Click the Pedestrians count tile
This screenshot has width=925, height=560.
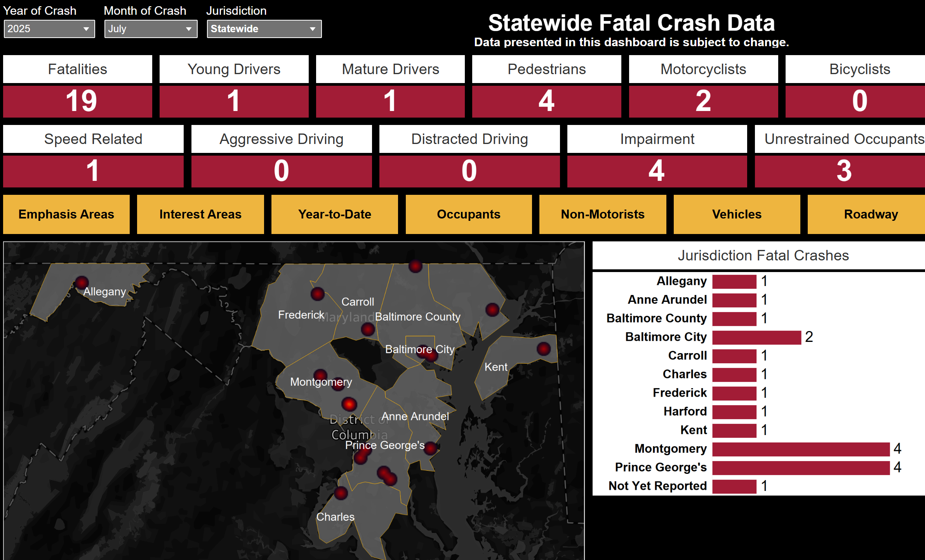(546, 101)
